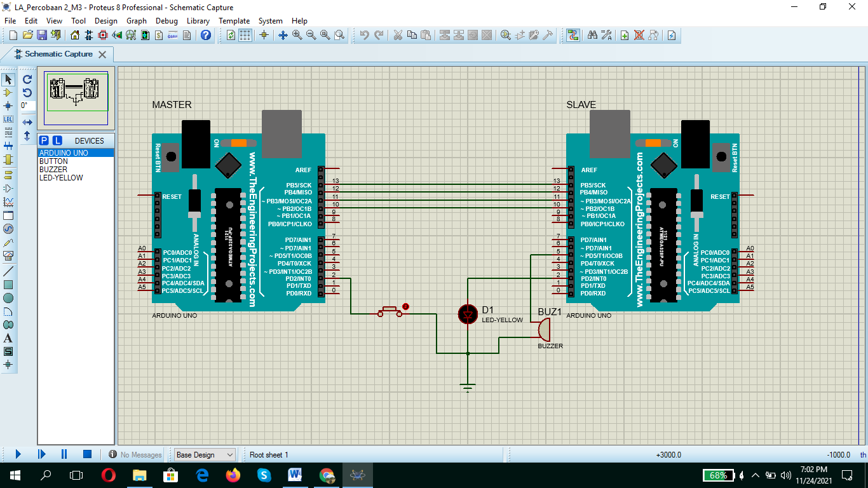Image resolution: width=868 pixels, height=488 pixels.
Task: Click the Open Project folder icon
Action: (28, 35)
